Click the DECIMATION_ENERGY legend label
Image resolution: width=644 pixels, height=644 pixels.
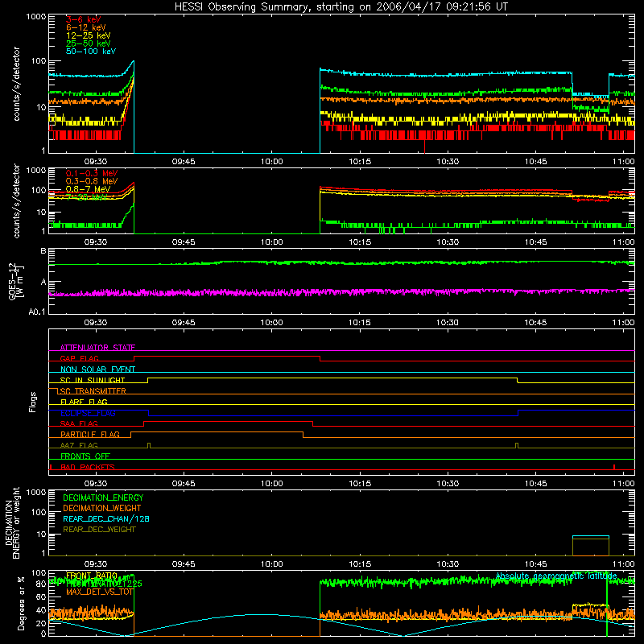[x=103, y=497]
